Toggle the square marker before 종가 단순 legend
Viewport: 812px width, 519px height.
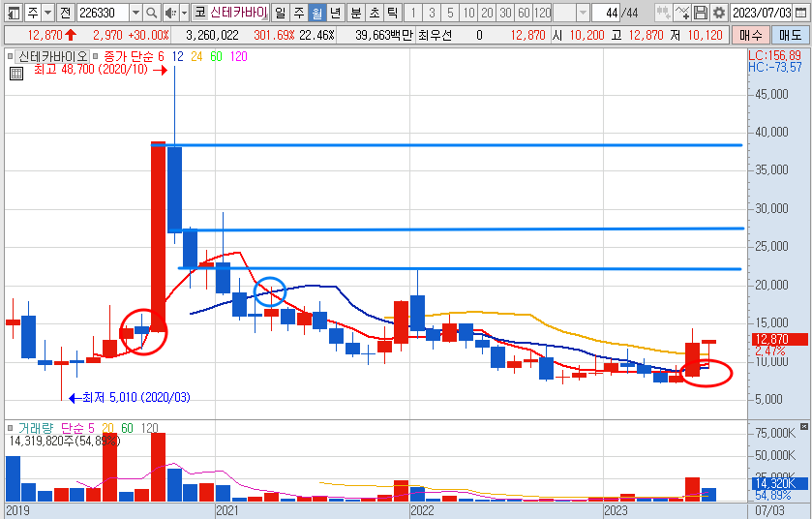[x=96, y=56]
